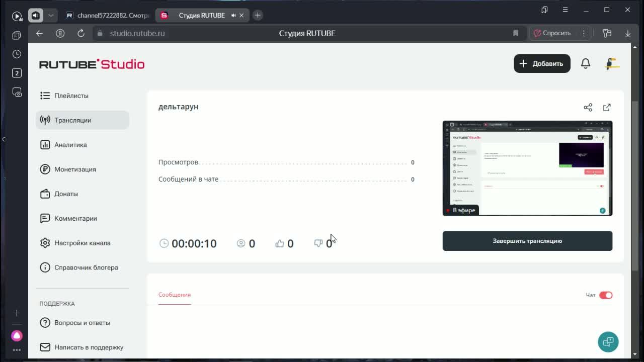
Task: Click the speaker sound control button
Action: click(x=36, y=16)
